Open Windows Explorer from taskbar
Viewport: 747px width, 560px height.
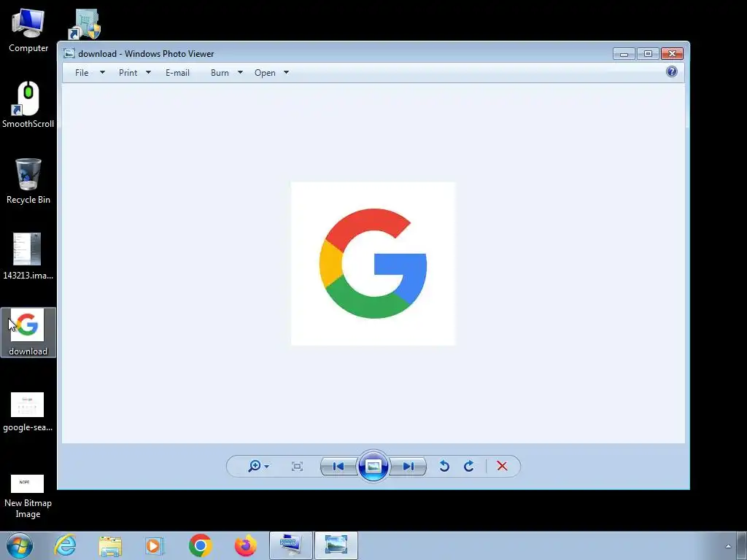[x=110, y=545]
